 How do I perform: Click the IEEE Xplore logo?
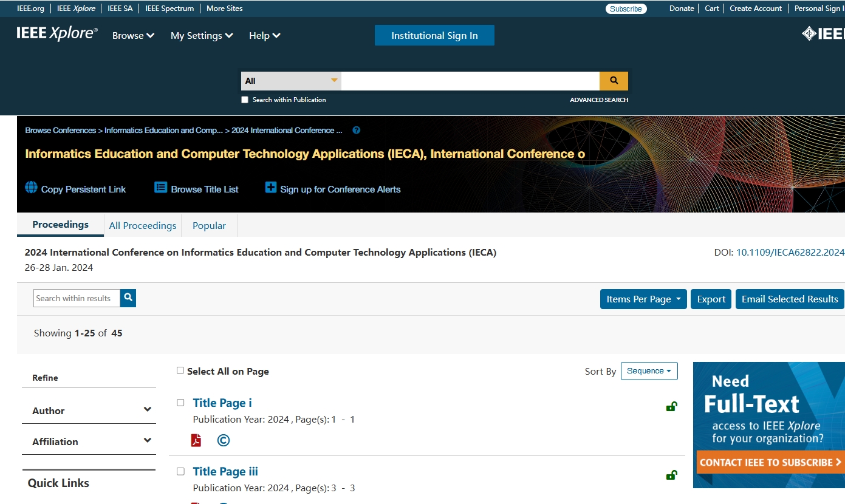click(x=57, y=34)
